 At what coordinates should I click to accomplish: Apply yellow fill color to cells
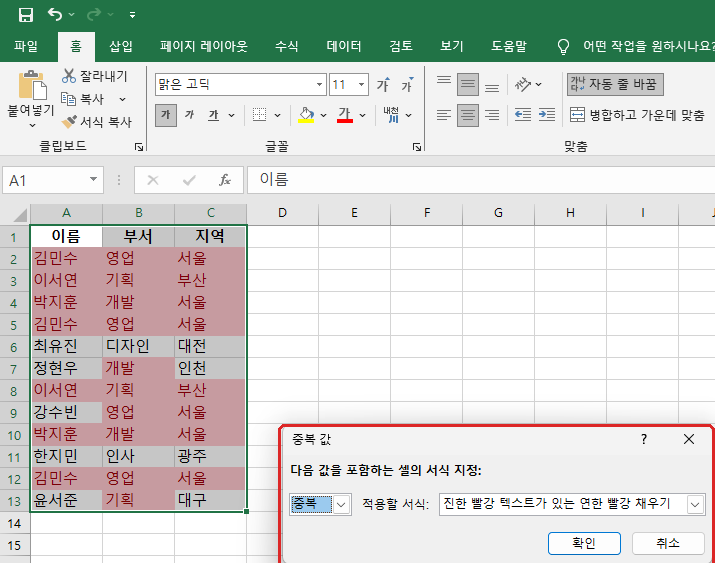[306, 115]
